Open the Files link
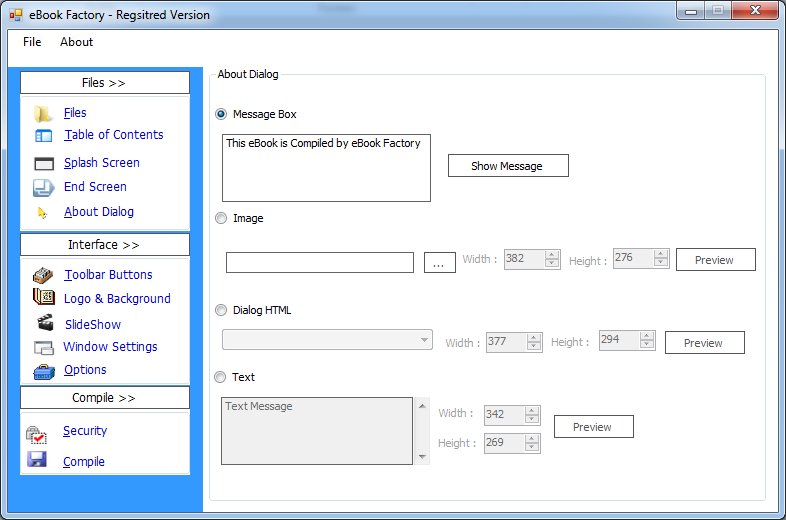786x520 pixels. coord(75,113)
